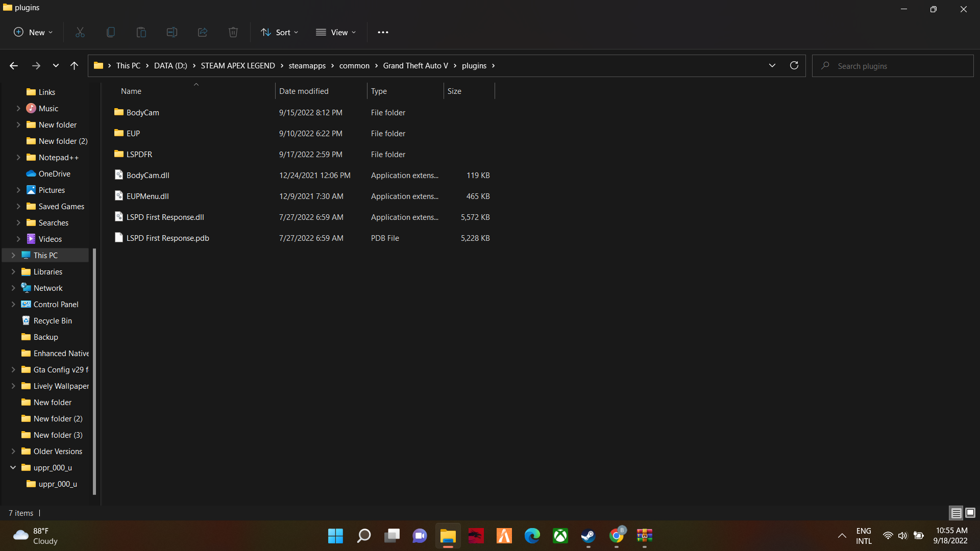Open the Sort dropdown menu

(280, 32)
